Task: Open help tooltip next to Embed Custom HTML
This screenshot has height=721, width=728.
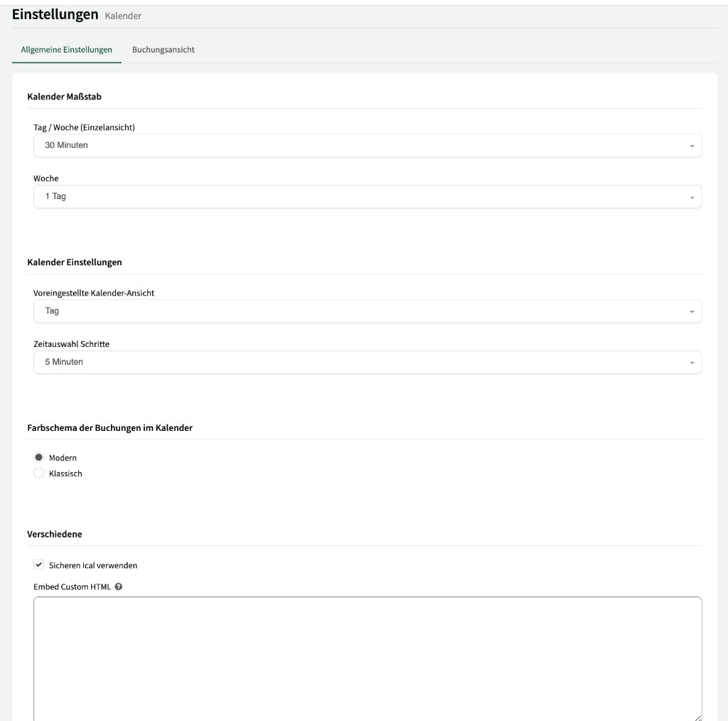Action: (x=118, y=586)
